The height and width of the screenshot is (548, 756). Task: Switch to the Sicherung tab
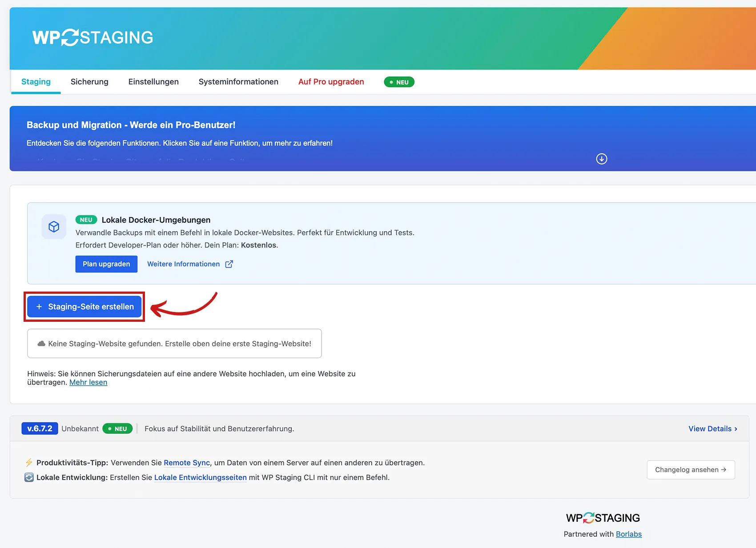[89, 82]
